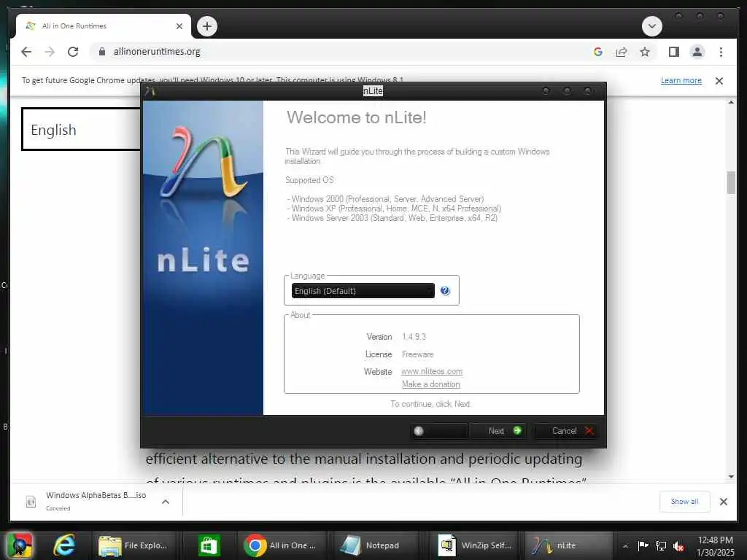Click the Windows AlphaBetas download file icon

pos(31,502)
